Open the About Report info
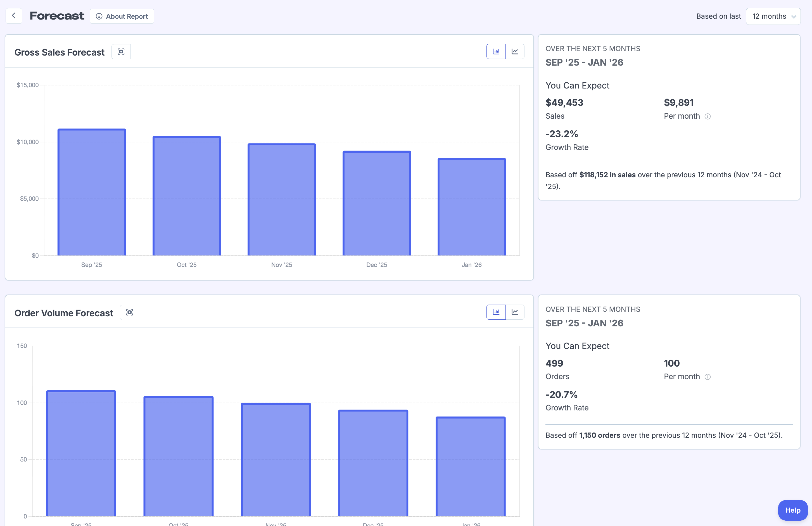The width and height of the screenshot is (812, 526). point(122,16)
